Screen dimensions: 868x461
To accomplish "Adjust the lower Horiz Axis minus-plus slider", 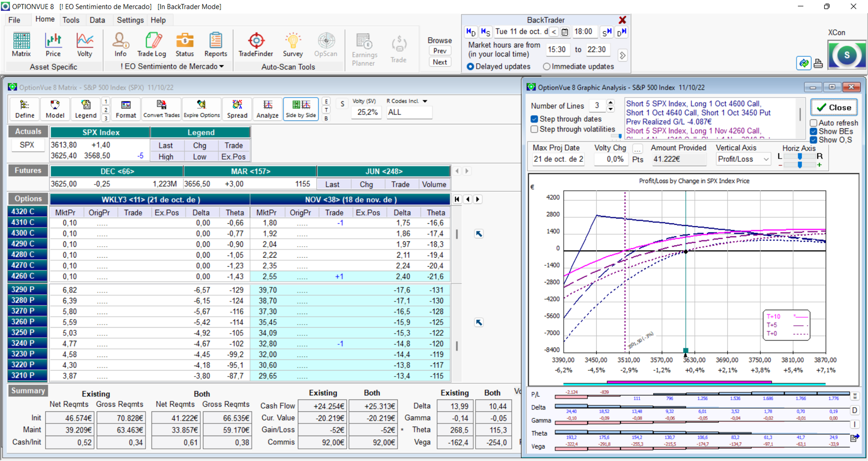I will [799, 165].
